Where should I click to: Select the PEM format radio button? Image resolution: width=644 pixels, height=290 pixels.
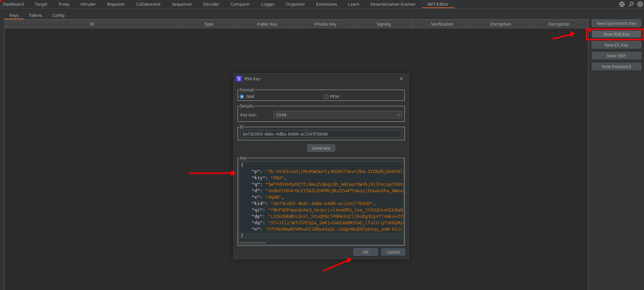(326, 97)
